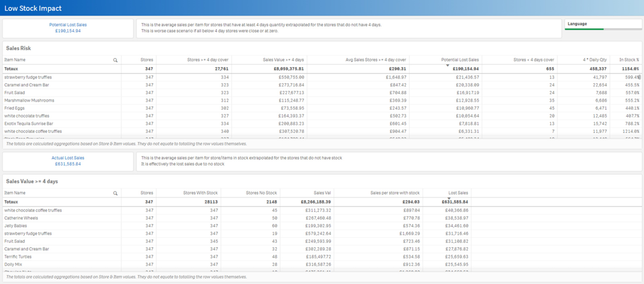Click the Sales Risk chart title
This screenshot has width=644, height=284.
tap(19, 48)
